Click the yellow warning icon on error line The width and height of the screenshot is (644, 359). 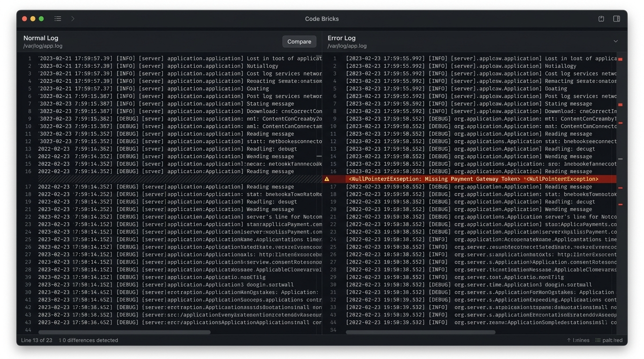(327, 179)
